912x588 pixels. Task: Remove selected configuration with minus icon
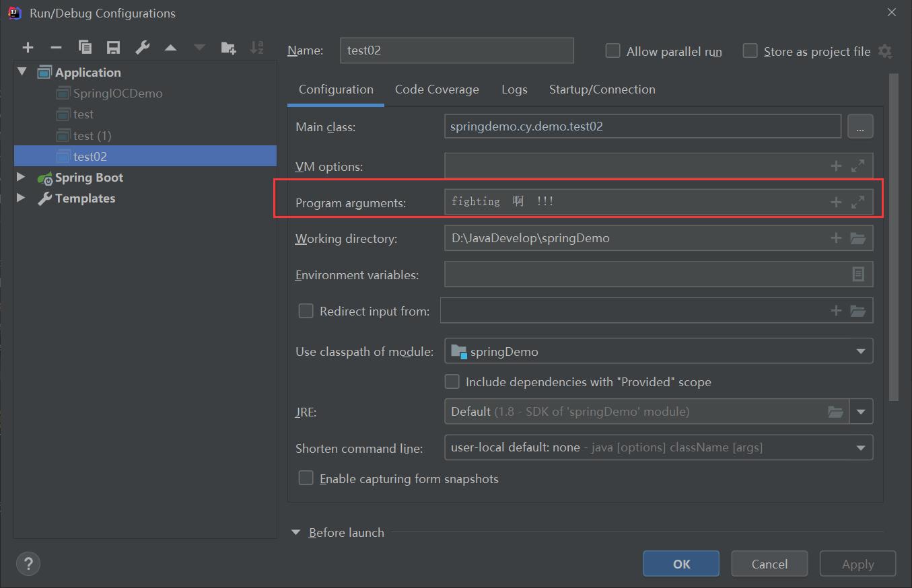(56, 47)
